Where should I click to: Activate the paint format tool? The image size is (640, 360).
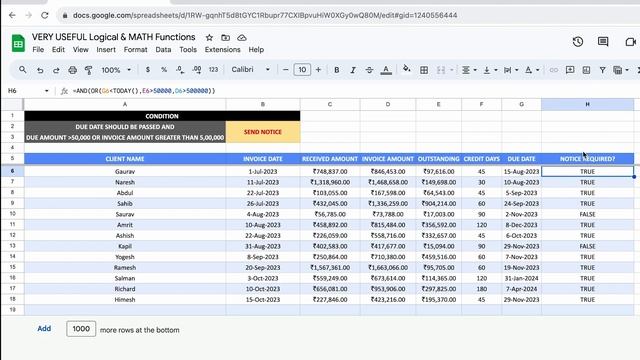pos(88,70)
